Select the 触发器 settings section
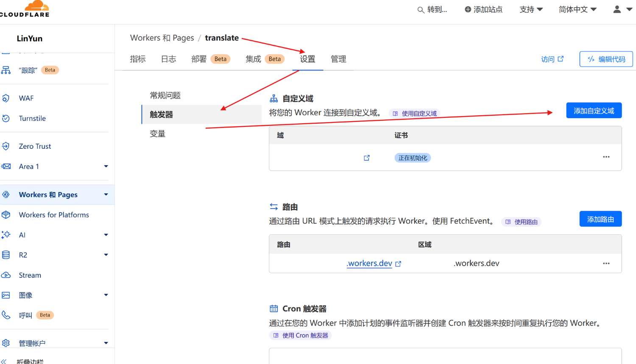636x364 pixels. (201, 114)
